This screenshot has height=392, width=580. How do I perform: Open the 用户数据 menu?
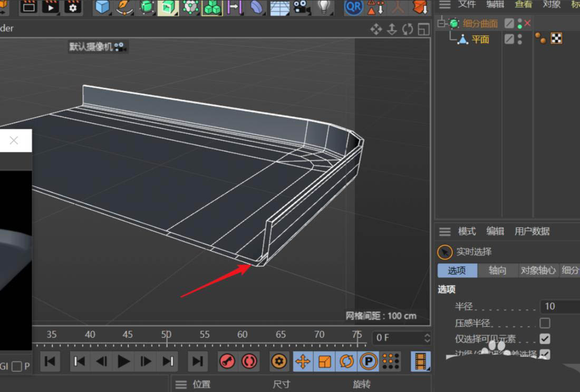click(x=532, y=232)
